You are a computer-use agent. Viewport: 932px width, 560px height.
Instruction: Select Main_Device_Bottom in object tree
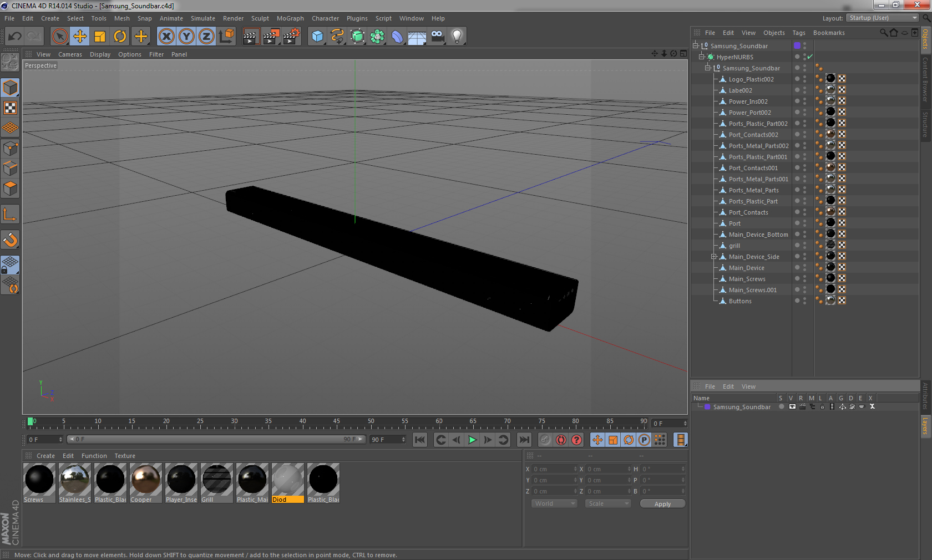758,235
